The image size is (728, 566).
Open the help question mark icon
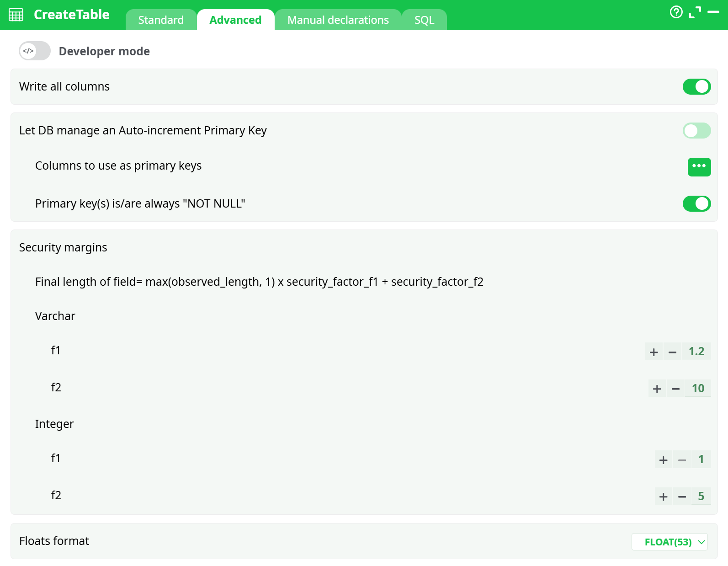click(676, 12)
